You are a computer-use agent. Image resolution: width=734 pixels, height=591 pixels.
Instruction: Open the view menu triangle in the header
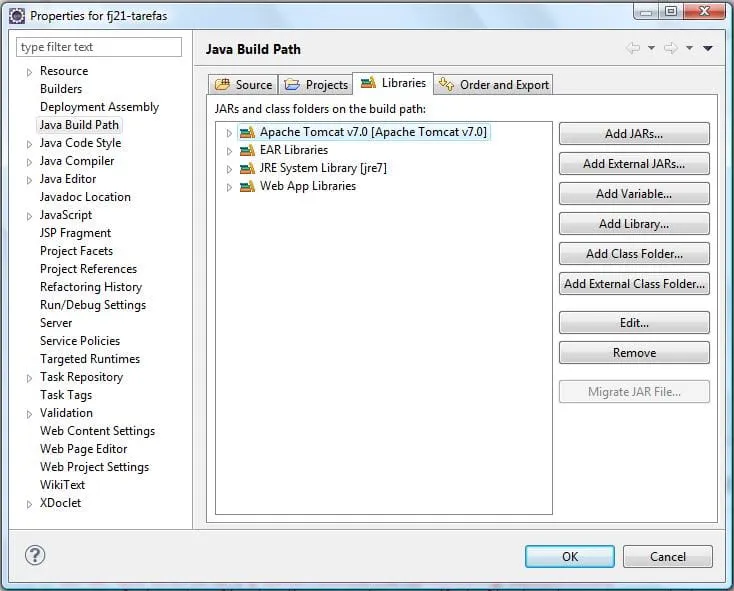[708, 48]
